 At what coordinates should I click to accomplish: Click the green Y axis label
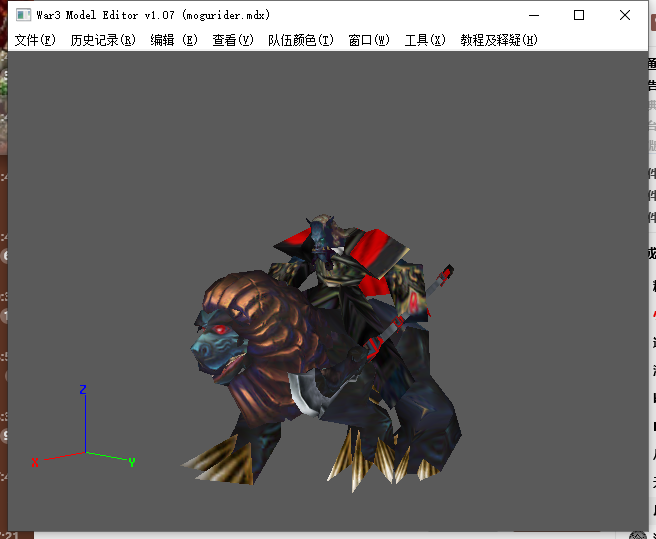coord(132,462)
